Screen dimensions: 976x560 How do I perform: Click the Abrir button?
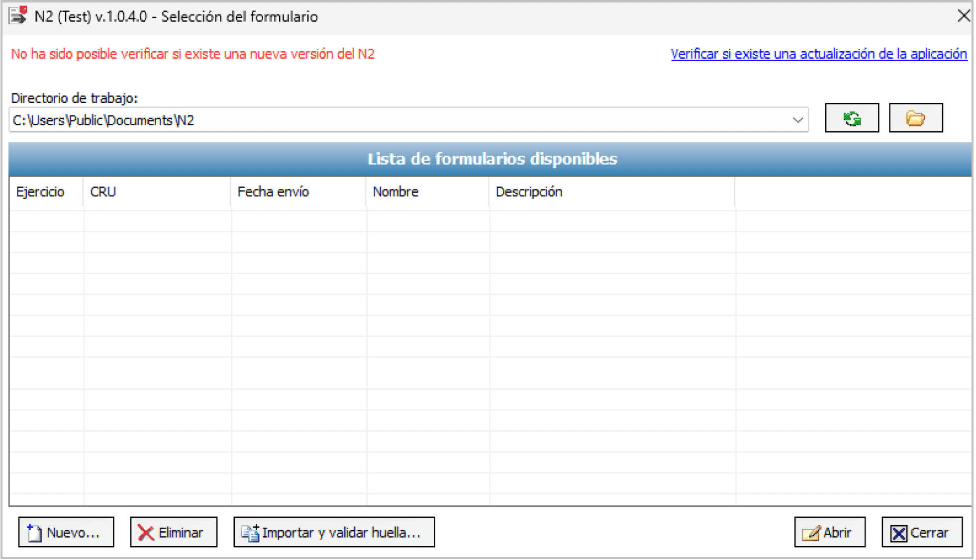(829, 532)
